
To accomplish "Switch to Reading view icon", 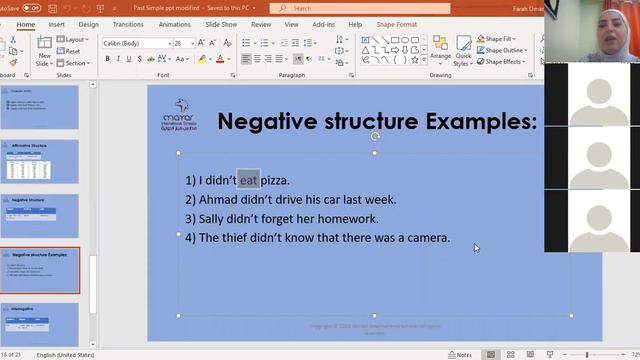I will (x=530, y=355).
